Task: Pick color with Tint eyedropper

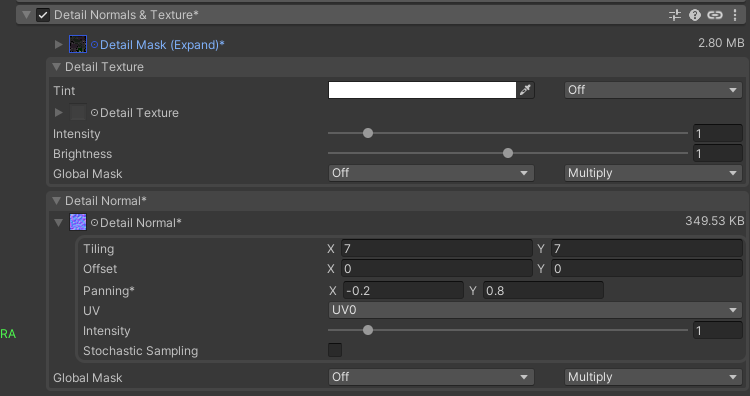Action: click(525, 90)
